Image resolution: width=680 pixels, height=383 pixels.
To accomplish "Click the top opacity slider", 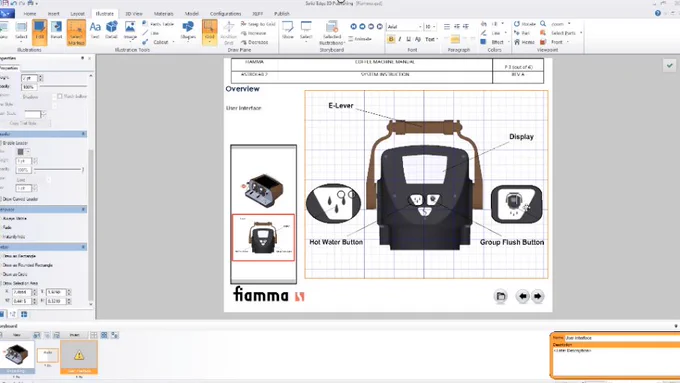I will [x=63, y=87].
